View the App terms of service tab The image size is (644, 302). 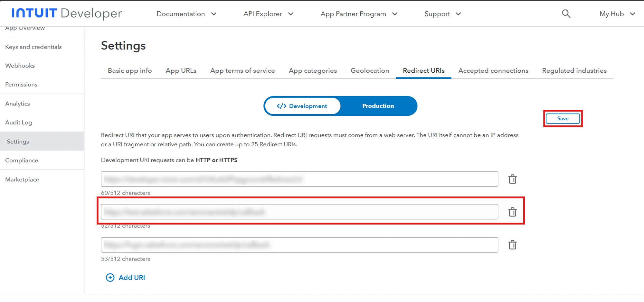[242, 70]
